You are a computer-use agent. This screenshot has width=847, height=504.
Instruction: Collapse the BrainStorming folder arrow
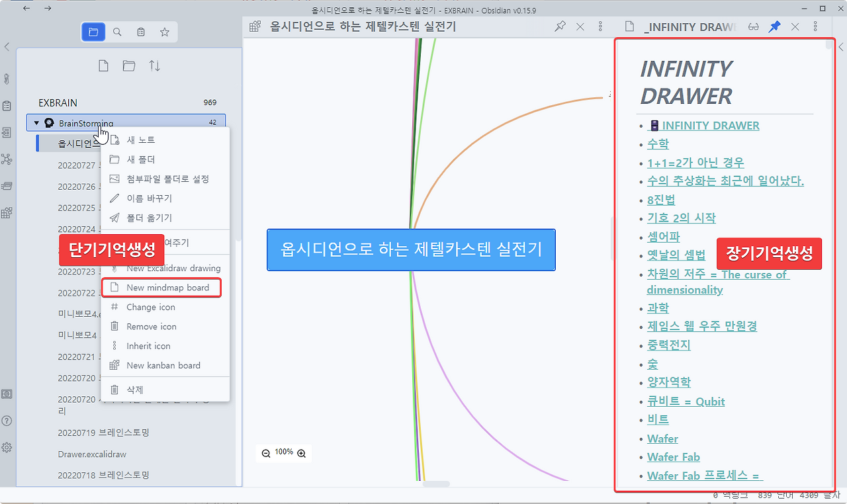click(36, 123)
